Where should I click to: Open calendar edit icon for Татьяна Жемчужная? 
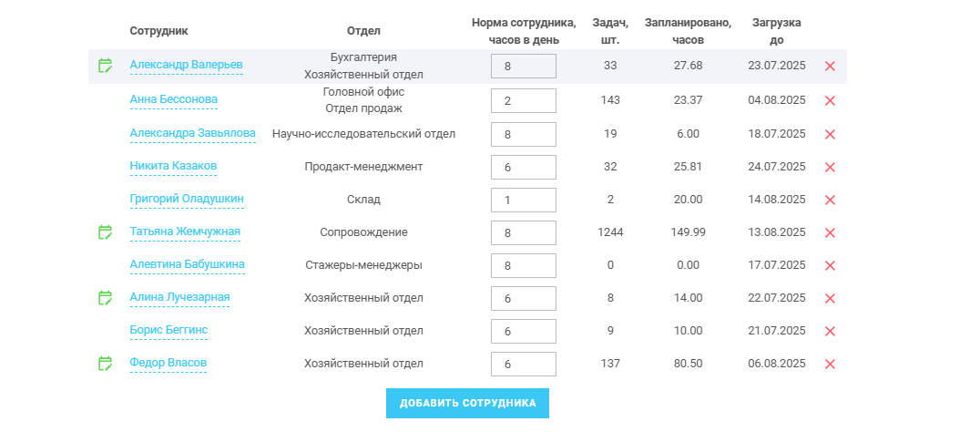point(106,232)
